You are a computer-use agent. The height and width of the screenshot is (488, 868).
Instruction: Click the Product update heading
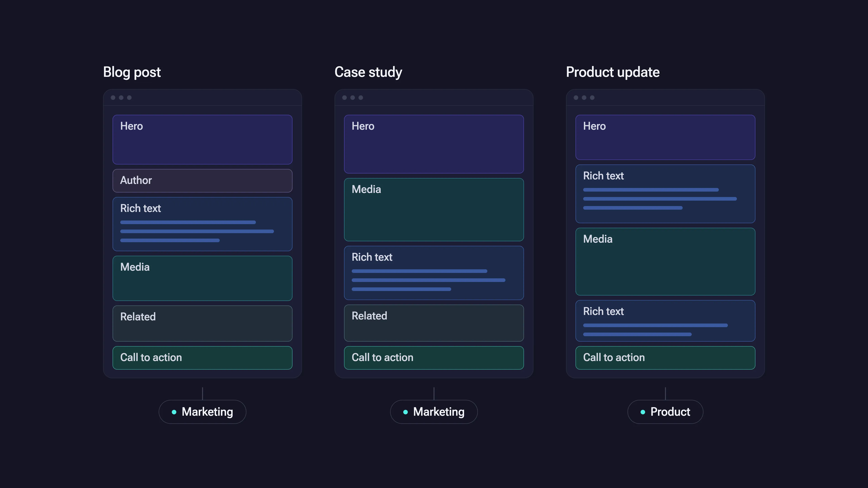pos(613,72)
